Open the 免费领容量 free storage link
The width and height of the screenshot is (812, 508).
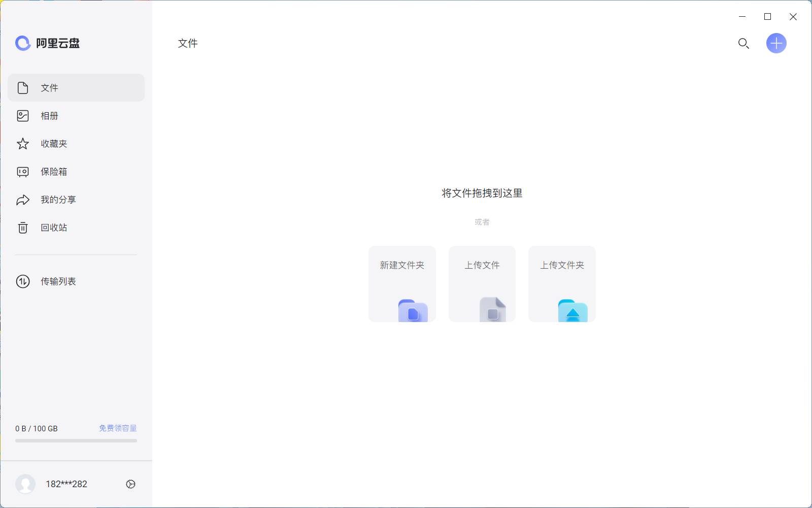pos(117,428)
